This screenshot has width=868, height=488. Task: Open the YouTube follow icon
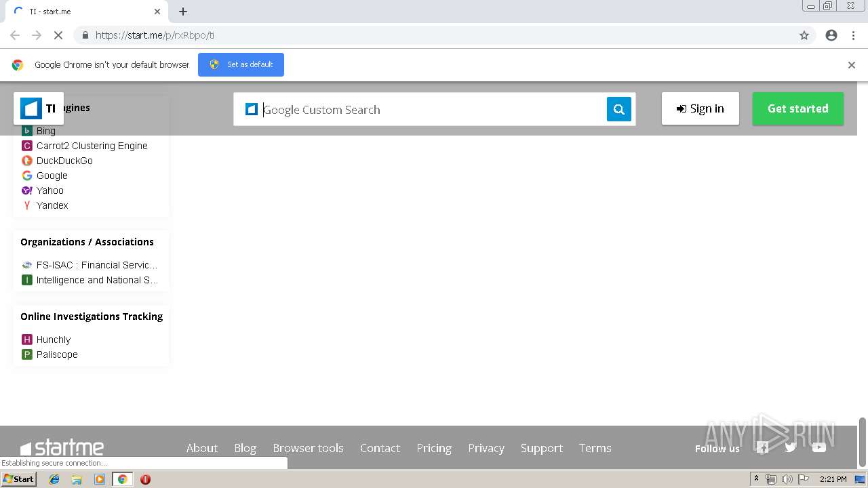(x=819, y=447)
